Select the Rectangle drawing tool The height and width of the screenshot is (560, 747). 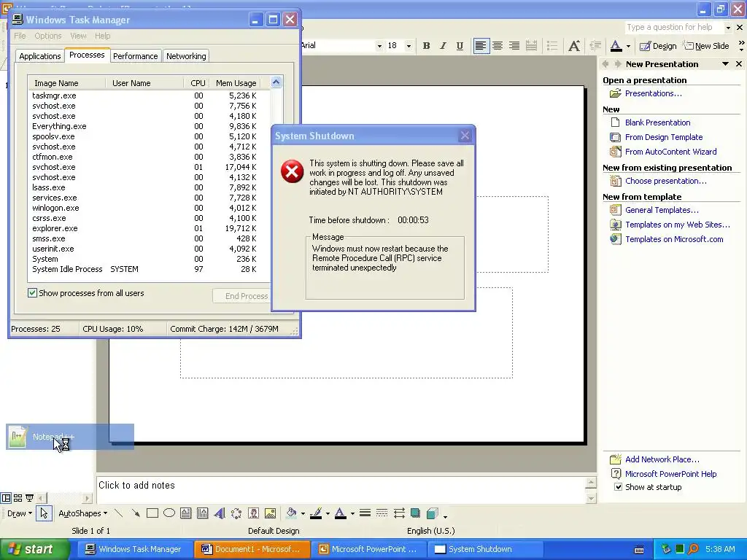point(152,513)
